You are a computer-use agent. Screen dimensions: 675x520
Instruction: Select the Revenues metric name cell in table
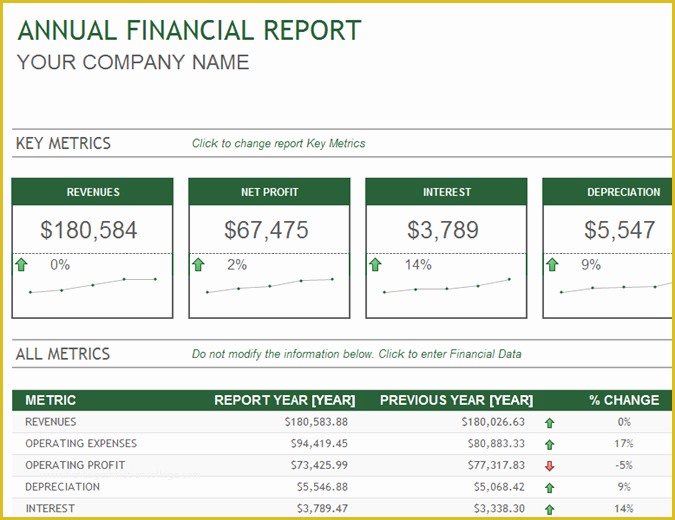point(50,422)
